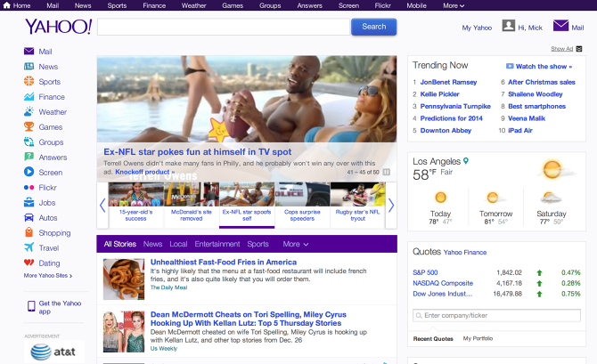Click the Enter company/ticker field
Screen dimensions: 597x364
click(496, 315)
